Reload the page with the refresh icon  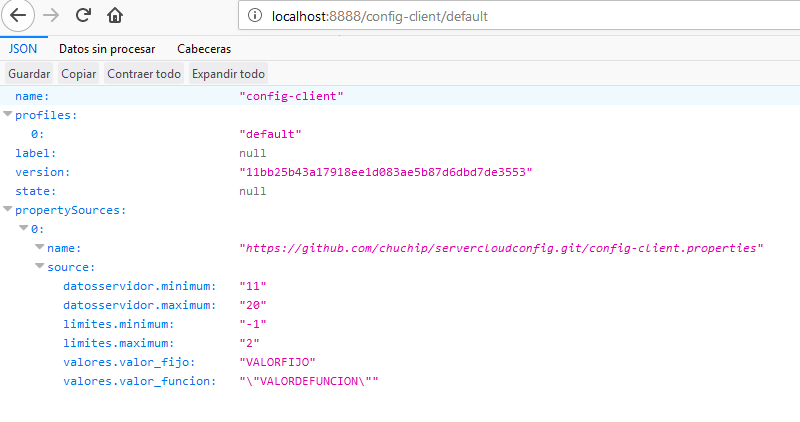[84, 16]
